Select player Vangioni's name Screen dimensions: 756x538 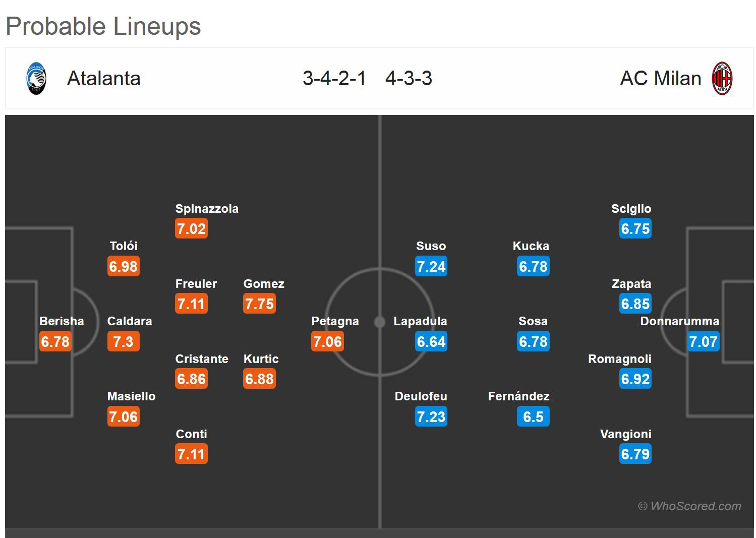[x=625, y=434]
